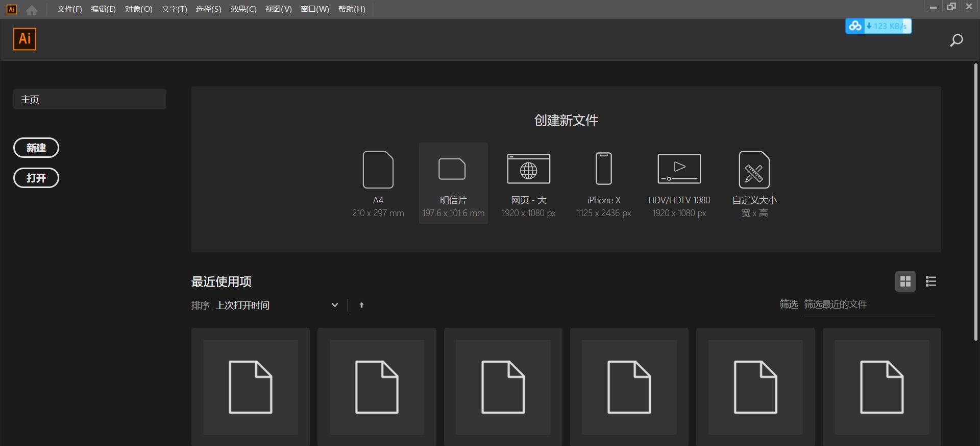Image resolution: width=980 pixels, height=446 pixels.
Task: Click the 打开 button
Action: click(x=36, y=178)
